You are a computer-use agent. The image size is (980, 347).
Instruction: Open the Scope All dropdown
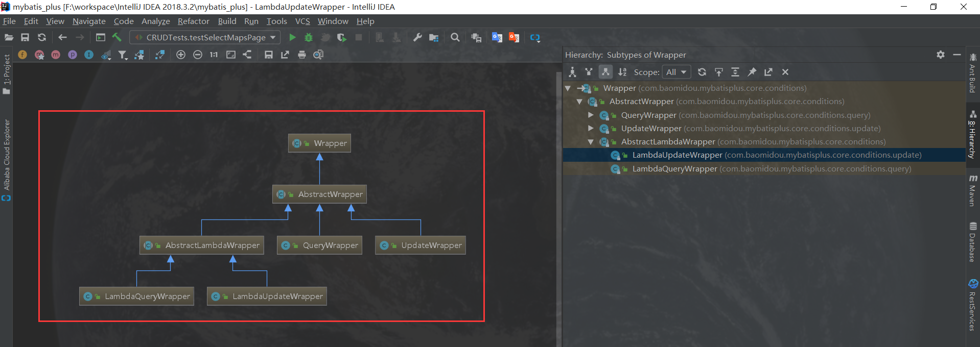676,72
